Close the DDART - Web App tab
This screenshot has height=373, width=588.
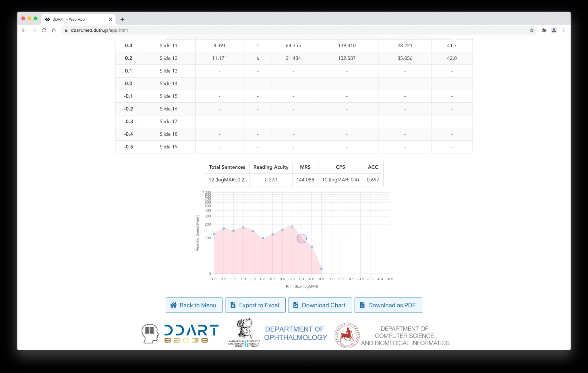click(x=111, y=20)
